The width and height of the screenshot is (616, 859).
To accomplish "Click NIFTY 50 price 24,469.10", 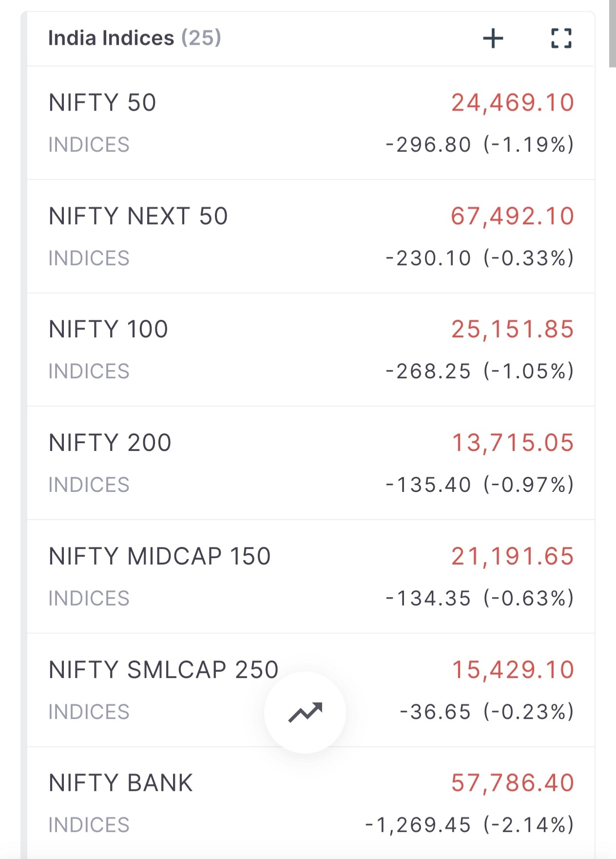I will tap(512, 103).
